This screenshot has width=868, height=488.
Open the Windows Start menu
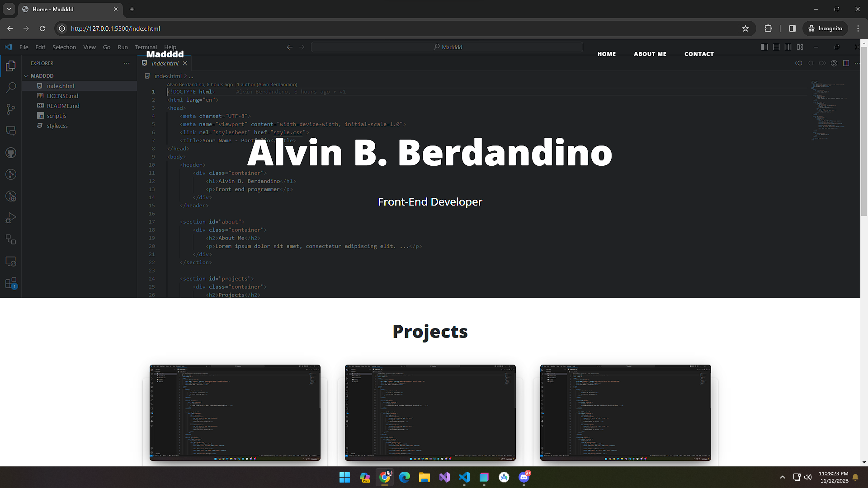(x=344, y=477)
